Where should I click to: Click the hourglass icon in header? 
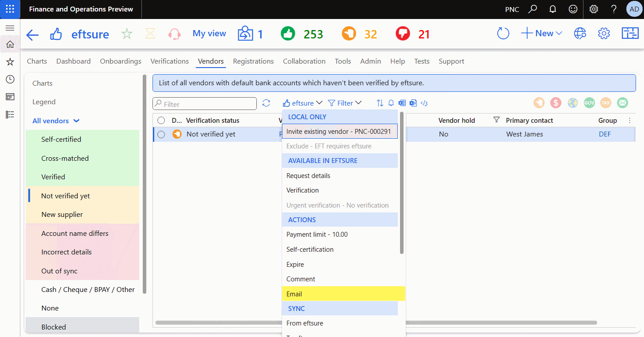tap(151, 34)
